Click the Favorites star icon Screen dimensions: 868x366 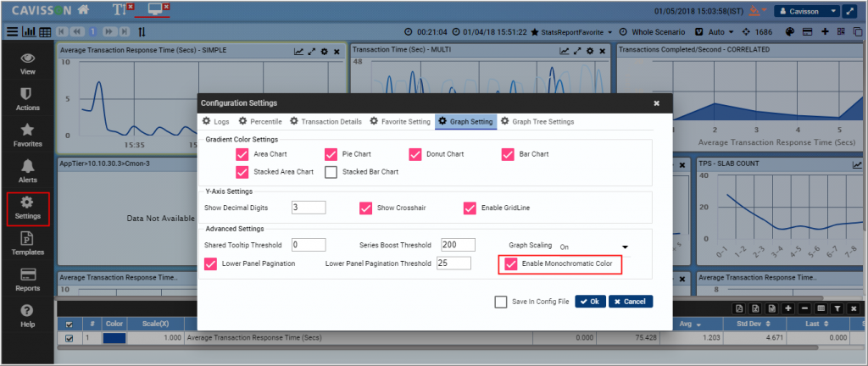(27, 134)
